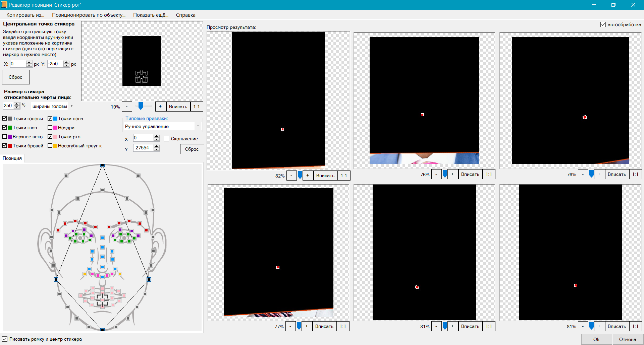Click 1:1 for the 82% result preview
This screenshot has height=345, width=644.
pos(344,176)
